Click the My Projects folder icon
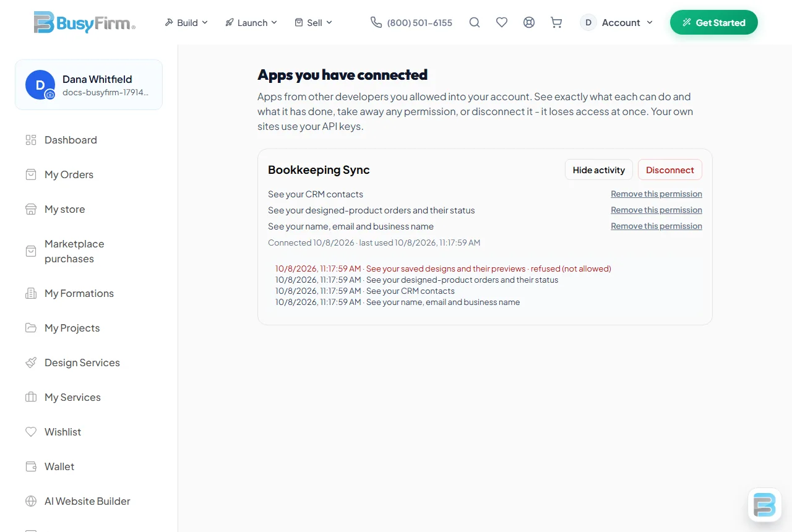Image resolution: width=792 pixels, height=532 pixels. coord(31,328)
